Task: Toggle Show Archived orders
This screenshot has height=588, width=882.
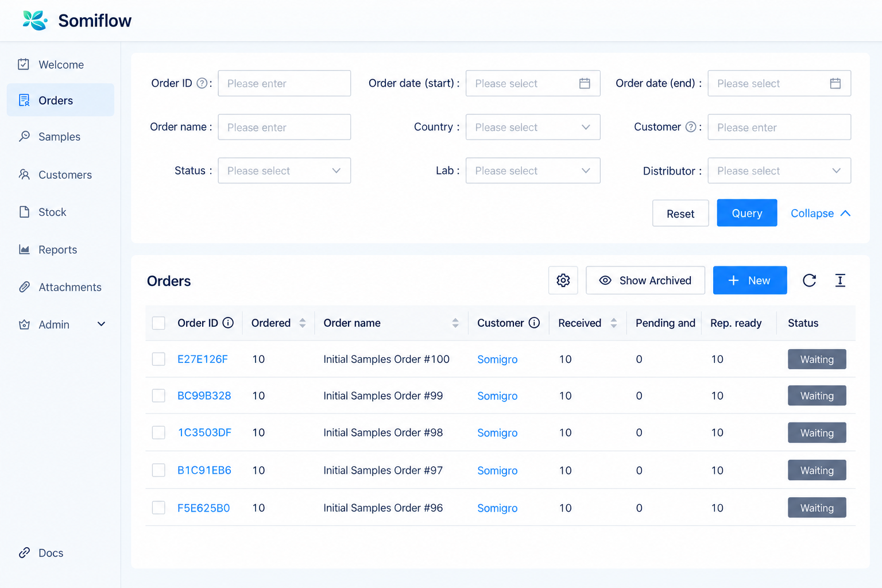Action: (645, 280)
